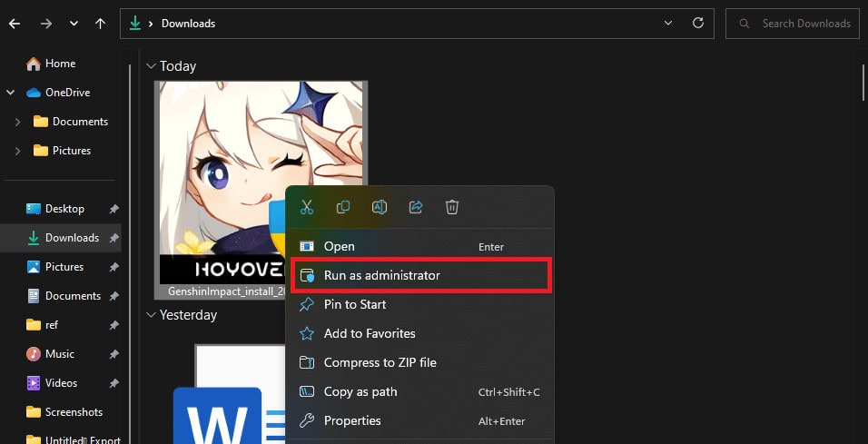Click the pin icon beside Videos
Image resolution: width=868 pixels, height=444 pixels.
(114, 383)
